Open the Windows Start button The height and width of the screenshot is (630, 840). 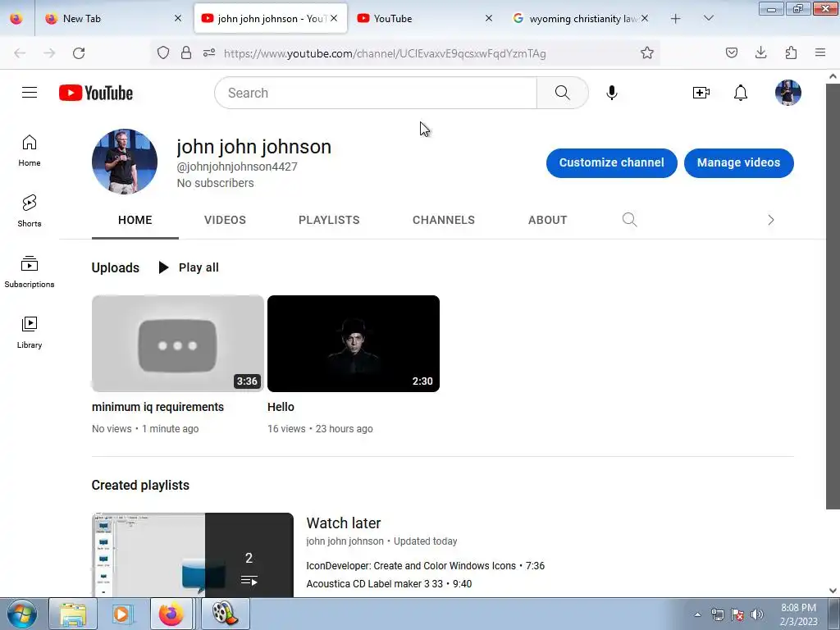(x=22, y=614)
